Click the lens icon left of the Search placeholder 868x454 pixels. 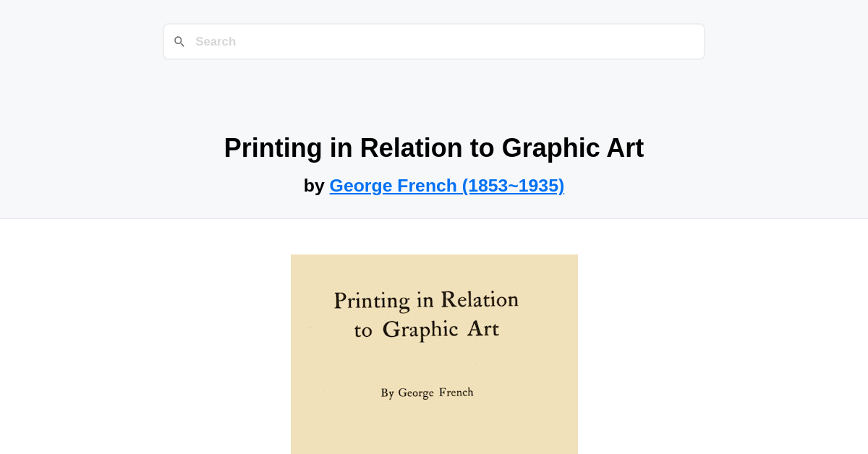point(179,41)
